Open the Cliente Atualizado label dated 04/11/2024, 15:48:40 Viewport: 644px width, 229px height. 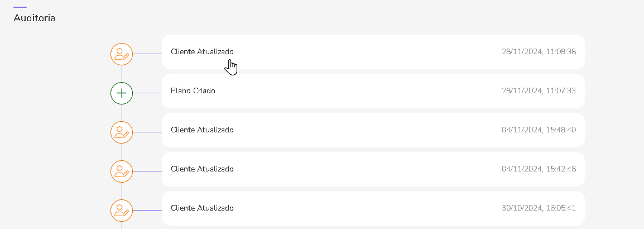[x=202, y=130]
